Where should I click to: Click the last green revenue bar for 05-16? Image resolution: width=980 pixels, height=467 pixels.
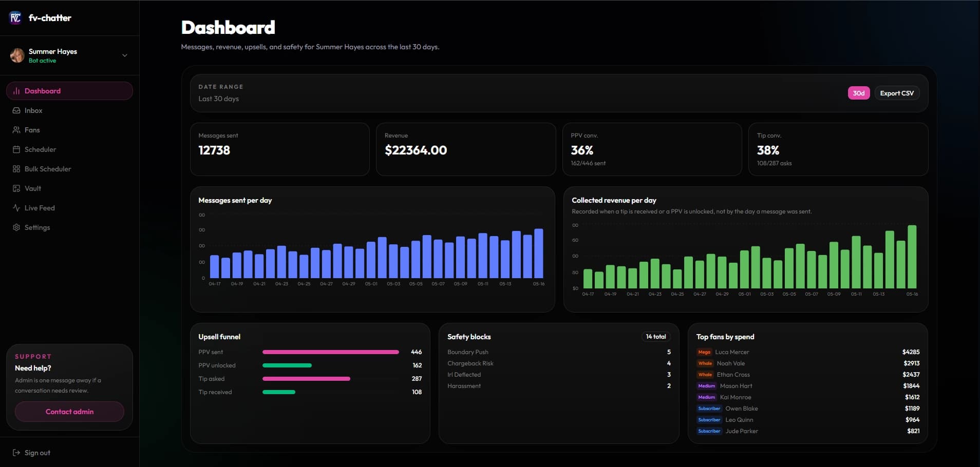pyautogui.click(x=912, y=257)
